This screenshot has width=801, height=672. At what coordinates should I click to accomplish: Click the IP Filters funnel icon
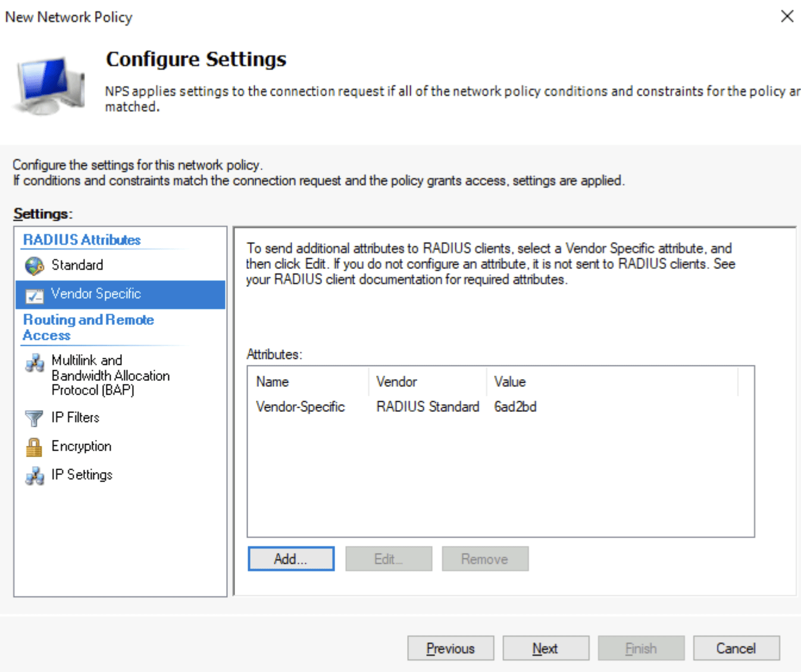coord(34,417)
